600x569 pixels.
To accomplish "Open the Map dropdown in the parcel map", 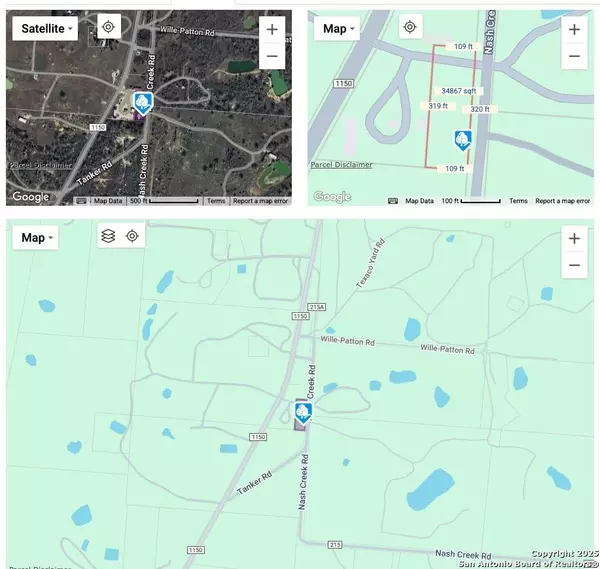I will [x=340, y=28].
